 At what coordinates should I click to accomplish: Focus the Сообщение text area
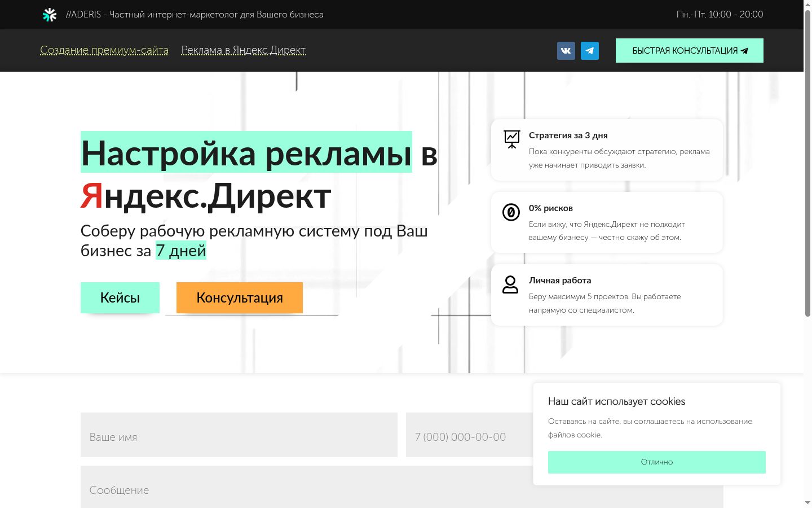point(307,487)
